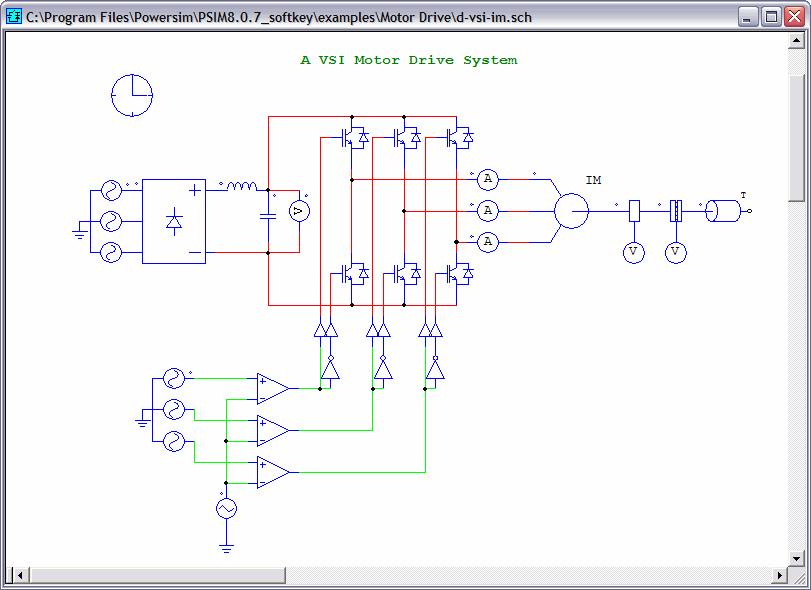Select the IM induction motor symbol
Image resolution: width=811 pixels, height=590 pixels.
(572, 211)
